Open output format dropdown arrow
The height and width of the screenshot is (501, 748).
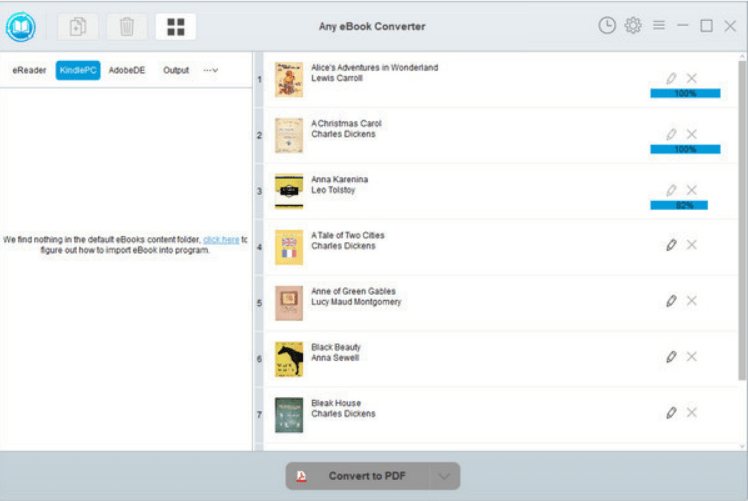point(444,476)
